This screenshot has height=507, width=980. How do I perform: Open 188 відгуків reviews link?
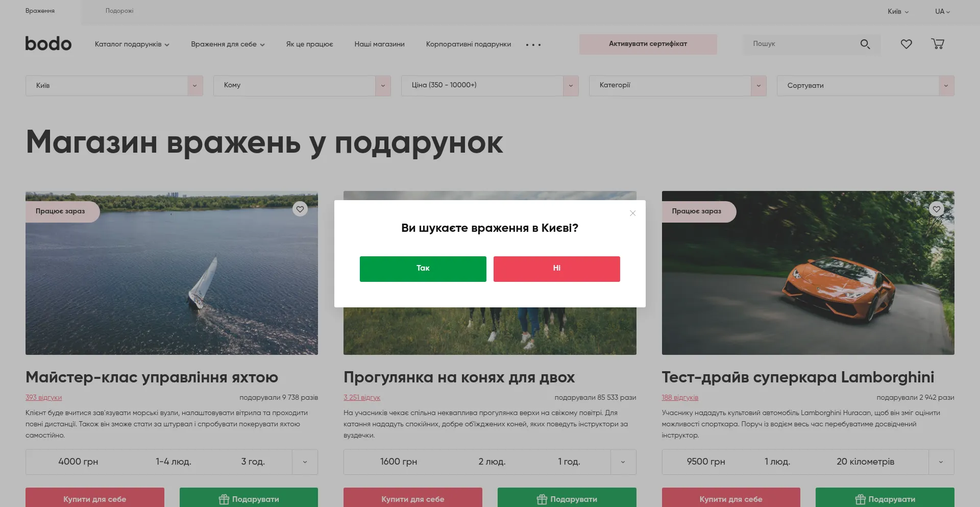click(x=680, y=398)
